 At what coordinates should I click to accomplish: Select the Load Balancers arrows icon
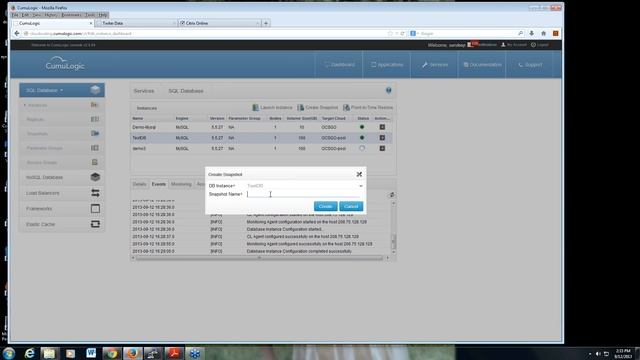(x=95, y=193)
